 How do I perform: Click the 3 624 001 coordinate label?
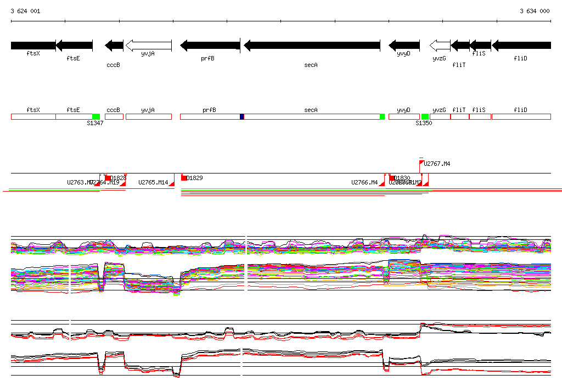click(25, 11)
